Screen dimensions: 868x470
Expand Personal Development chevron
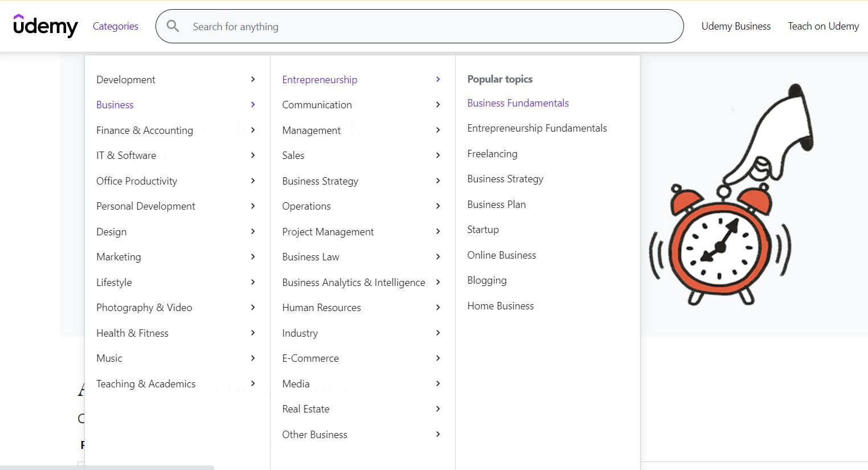[253, 206]
